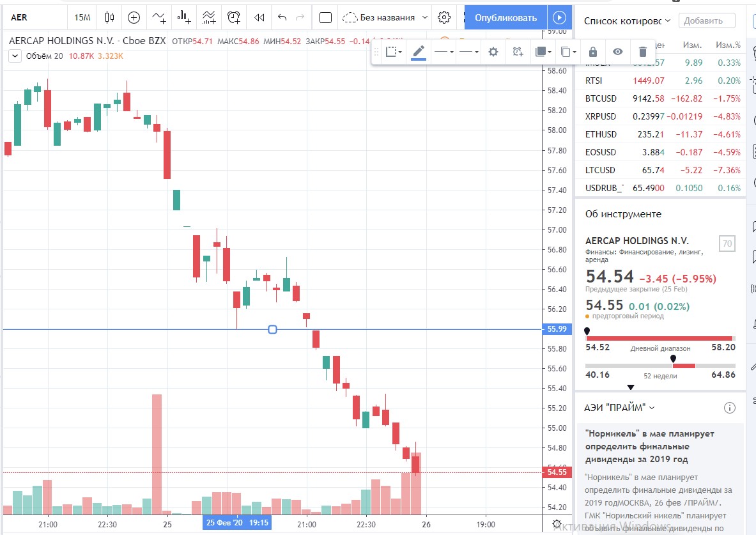Click the 55.99 horizontal line price label

pyautogui.click(x=557, y=329)
